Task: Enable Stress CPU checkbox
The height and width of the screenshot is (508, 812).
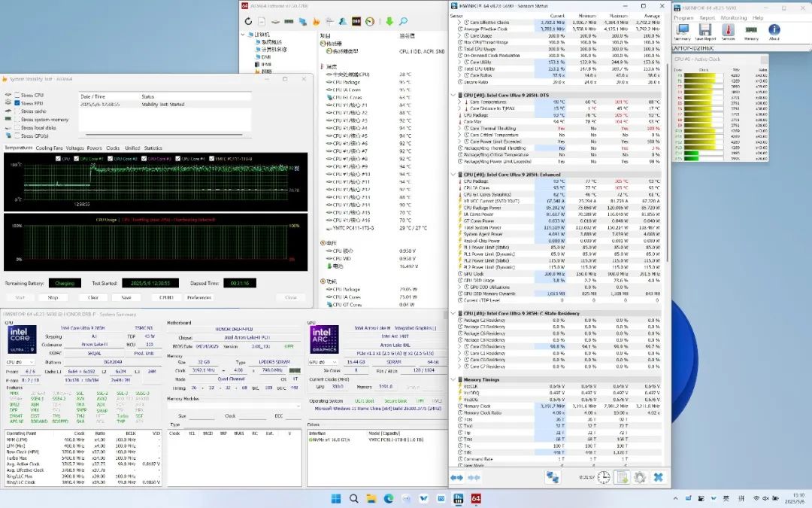Action: [x=17, y=95]
